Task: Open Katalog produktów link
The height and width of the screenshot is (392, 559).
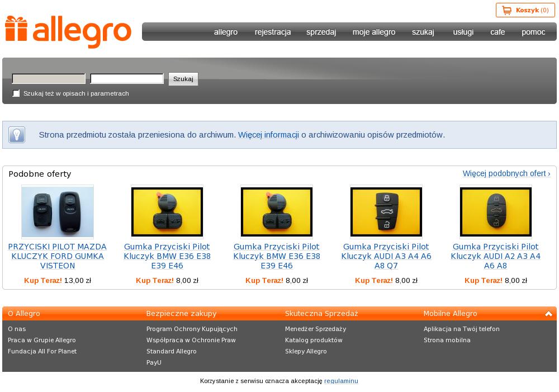Action: [x=314, y=340]
